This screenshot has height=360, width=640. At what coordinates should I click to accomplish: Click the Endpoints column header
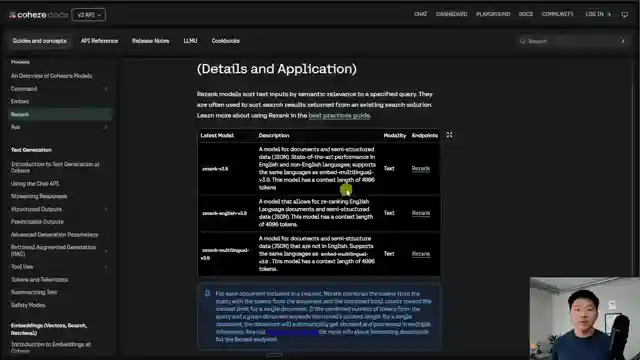pyautogui.click(x=424, y=136)
